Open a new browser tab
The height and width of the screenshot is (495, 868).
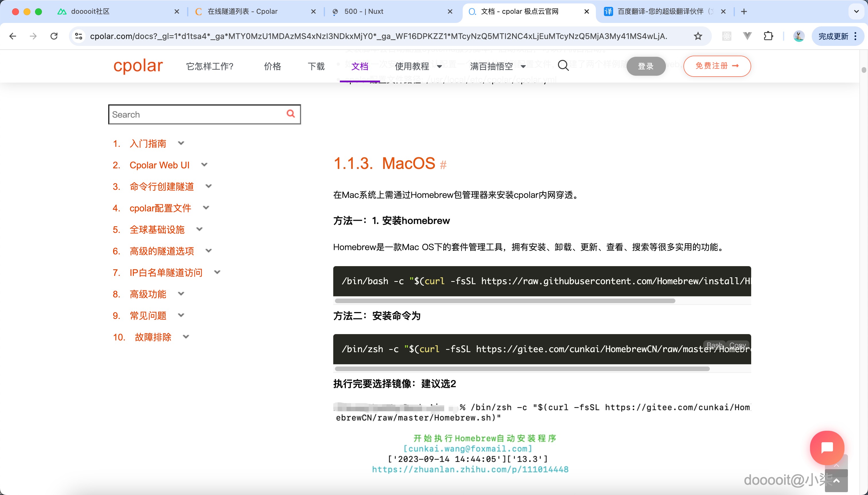pos(744,11)
